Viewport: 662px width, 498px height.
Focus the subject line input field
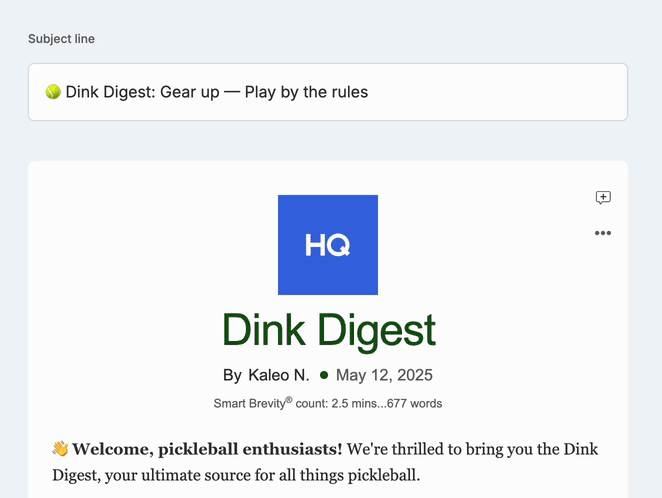tap(328, 92)
